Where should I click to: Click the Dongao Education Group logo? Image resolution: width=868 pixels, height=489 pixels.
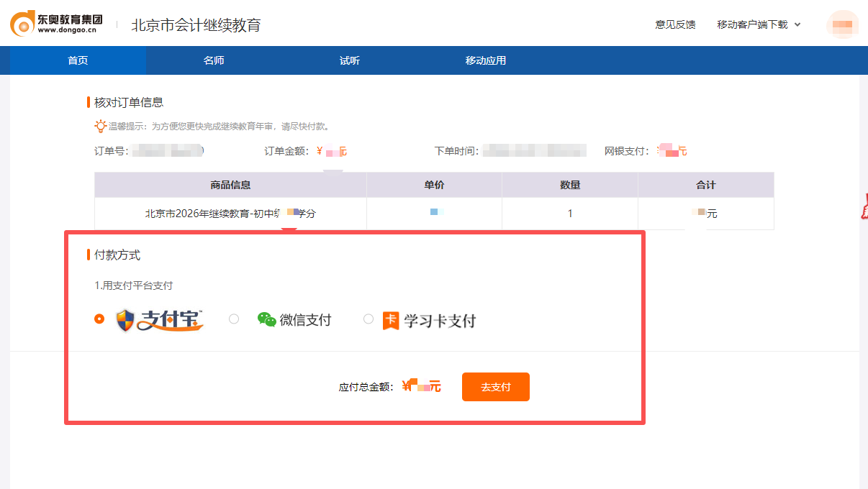tap(56, 24)
